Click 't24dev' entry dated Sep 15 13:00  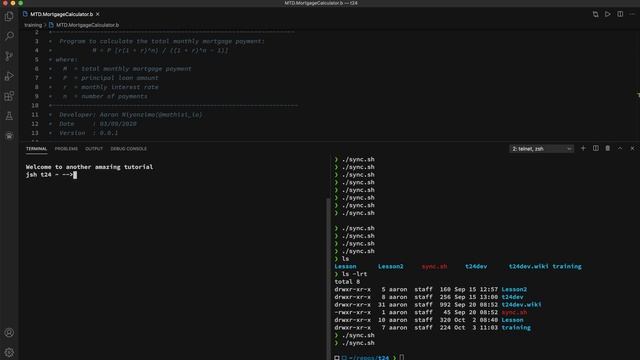[x=512, y=297]
